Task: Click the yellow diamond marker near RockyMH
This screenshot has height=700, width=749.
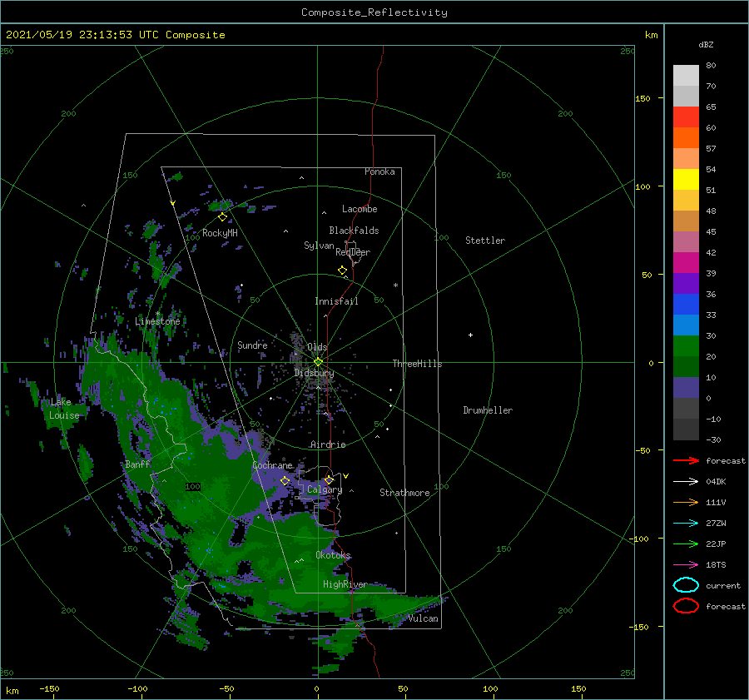Action: [222, 217]
